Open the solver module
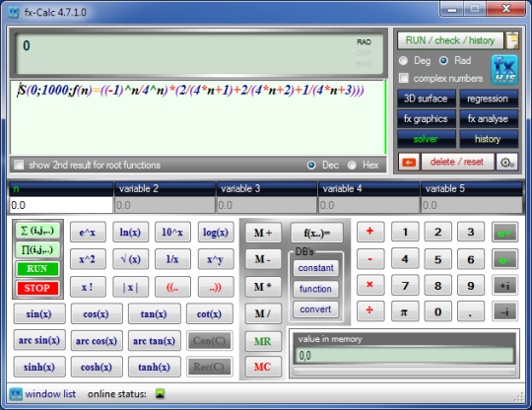Screen dimensions: 532x410 (427, 139)
